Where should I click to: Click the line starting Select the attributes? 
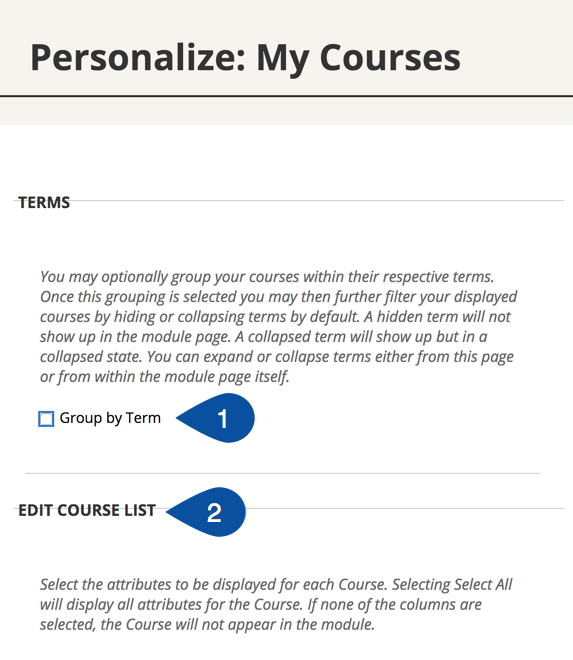(276, 585)
